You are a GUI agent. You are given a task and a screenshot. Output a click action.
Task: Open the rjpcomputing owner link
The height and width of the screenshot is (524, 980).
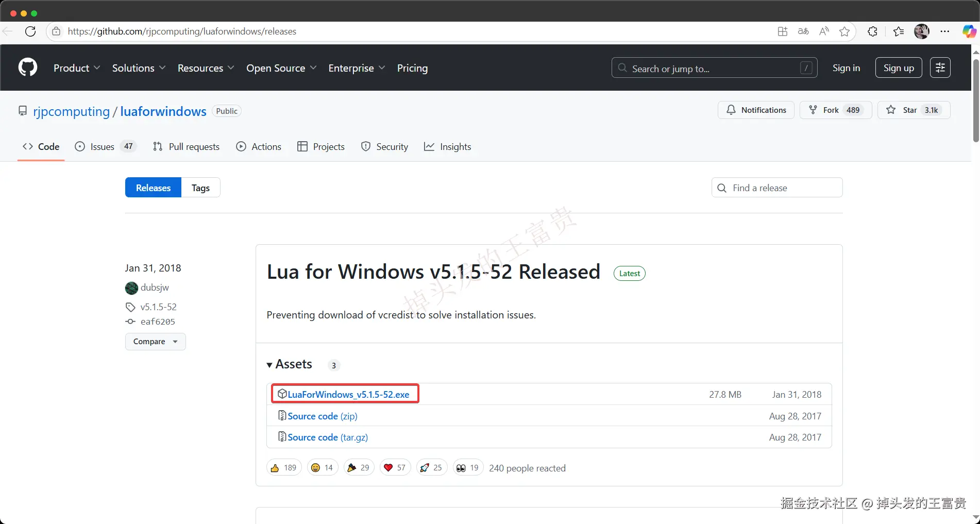click(x=72, y=111)
